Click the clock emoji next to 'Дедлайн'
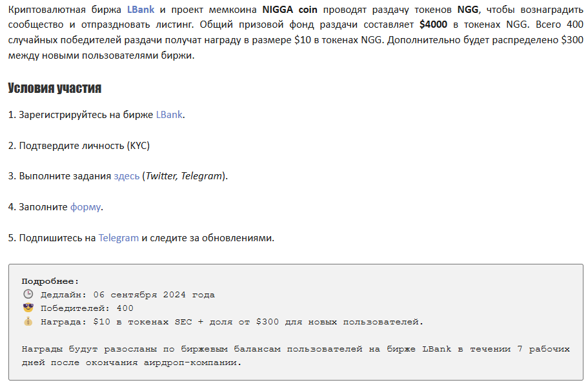 (x=28, y=294)
